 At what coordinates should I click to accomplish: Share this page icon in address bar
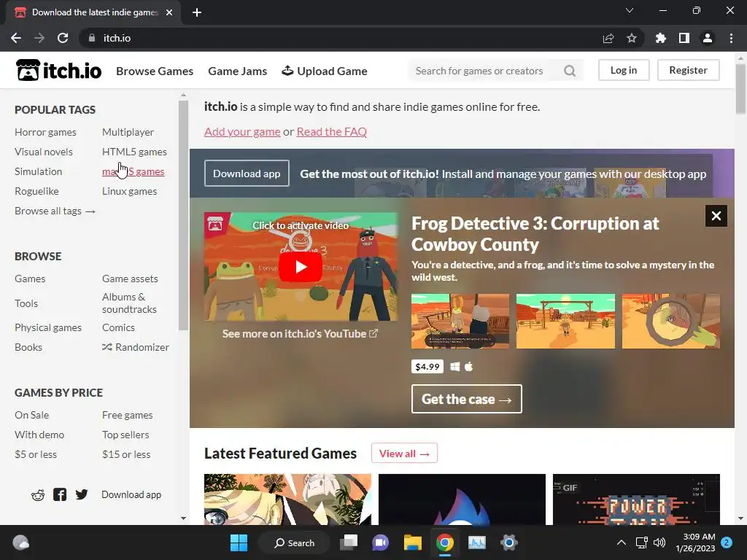point(608,38)
